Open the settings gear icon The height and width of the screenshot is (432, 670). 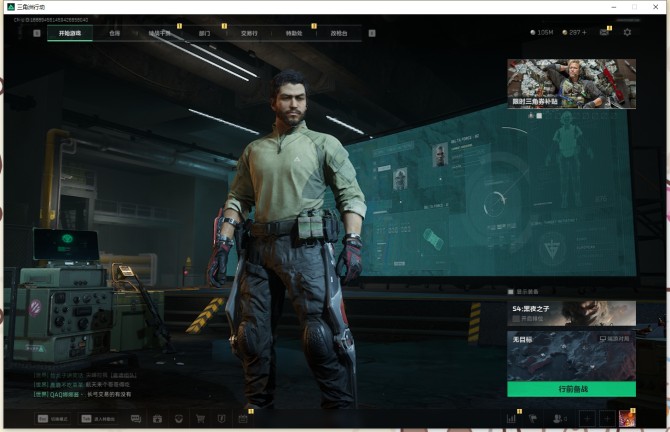pos(627,32)
